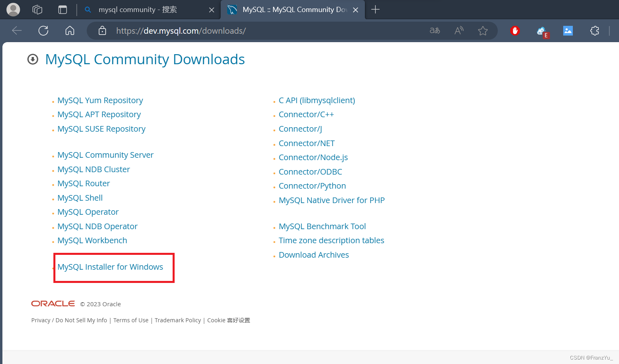Open Terms of Use footer link
The width and height of the screenshot is (619, 364).
pos(131,320)
